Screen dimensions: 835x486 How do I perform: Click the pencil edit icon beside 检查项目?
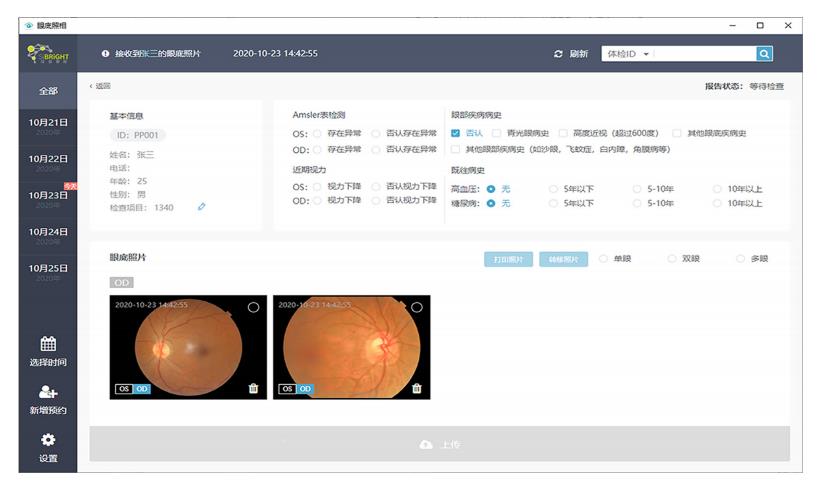(202, 207)
